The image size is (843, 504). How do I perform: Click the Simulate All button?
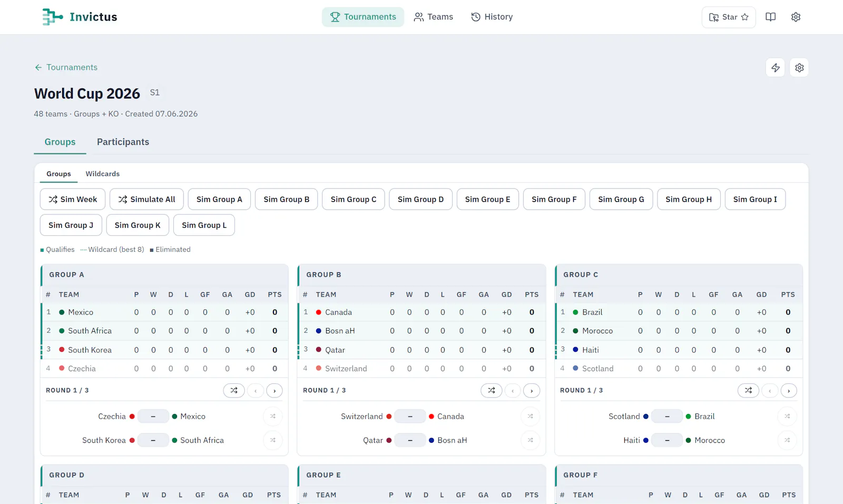[x=146, y=200]
